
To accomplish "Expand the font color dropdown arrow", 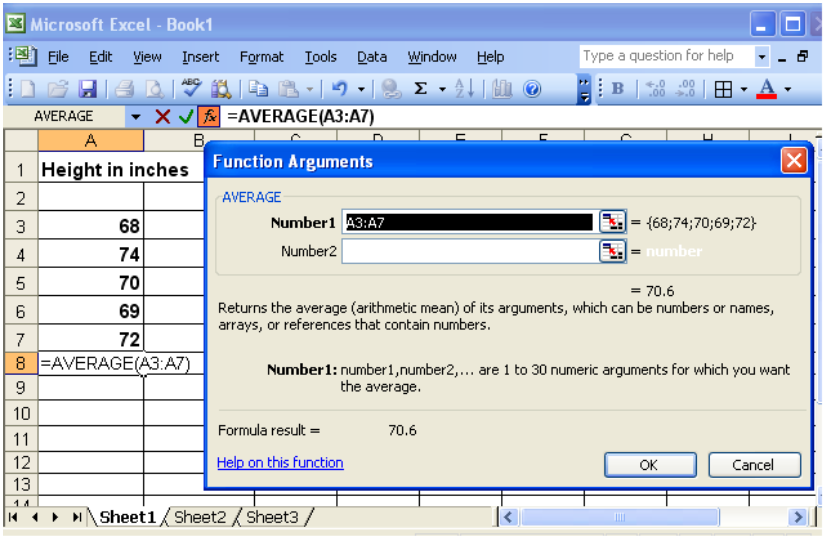I will click(x=788, y=90).
